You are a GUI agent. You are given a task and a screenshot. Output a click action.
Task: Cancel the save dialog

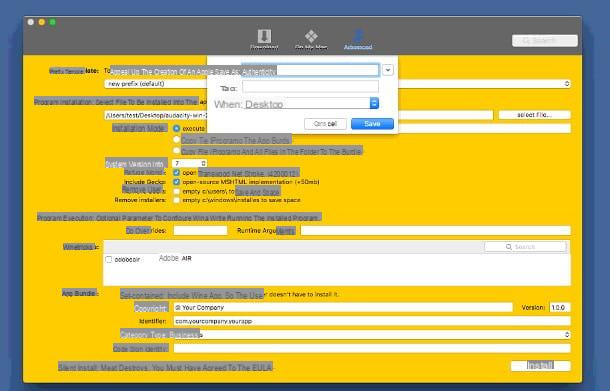(x=325, y=124)
